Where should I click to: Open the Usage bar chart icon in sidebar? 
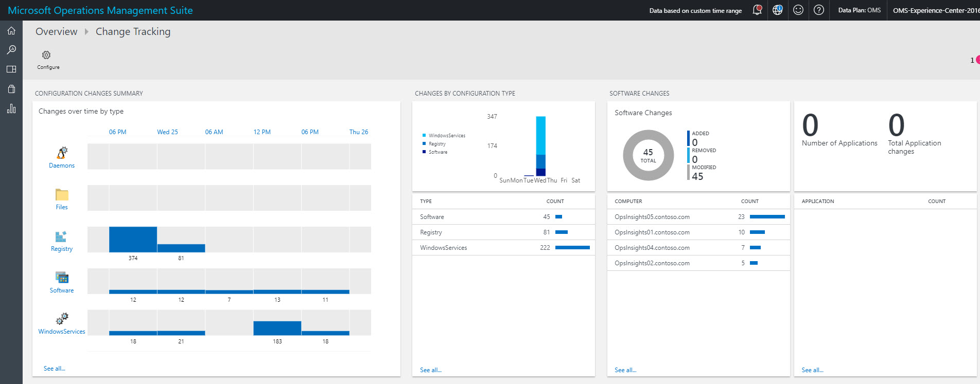pos(11,108)
